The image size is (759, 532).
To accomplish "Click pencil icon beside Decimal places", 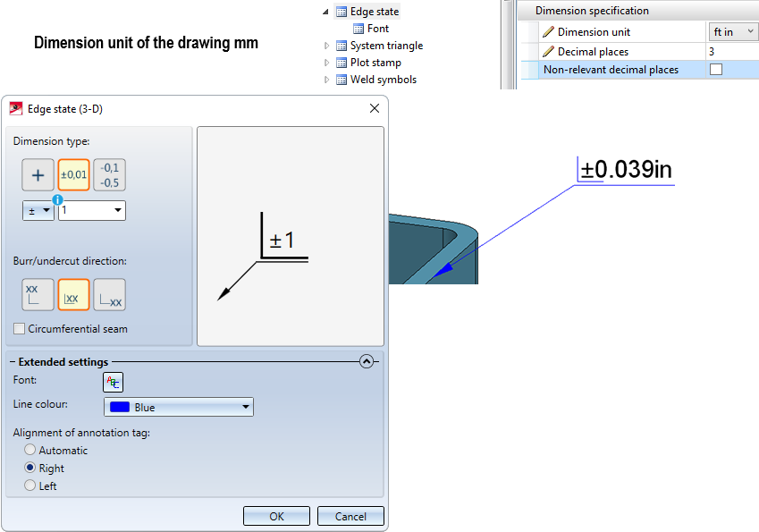I will click(x=548, y=51).
